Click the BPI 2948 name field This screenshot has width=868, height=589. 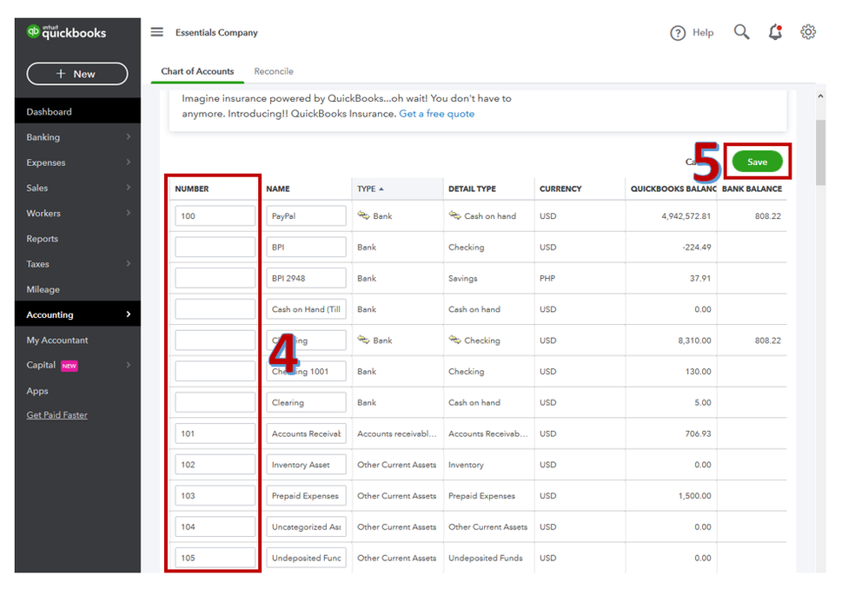coord(306,278)
